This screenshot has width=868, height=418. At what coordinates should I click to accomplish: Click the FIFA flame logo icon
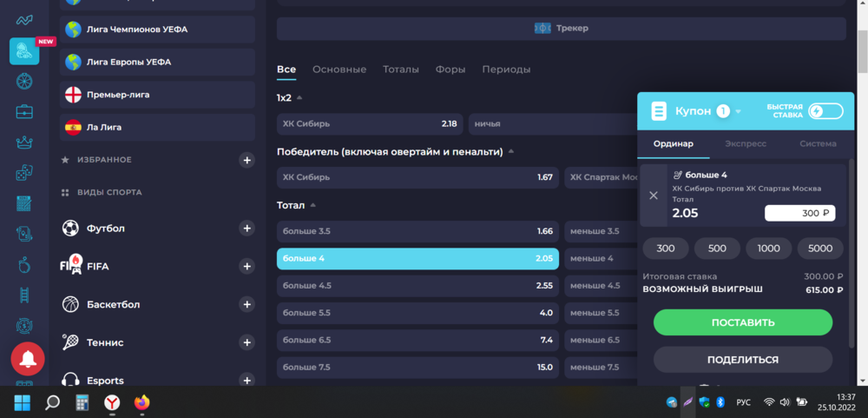pos(71,262)
